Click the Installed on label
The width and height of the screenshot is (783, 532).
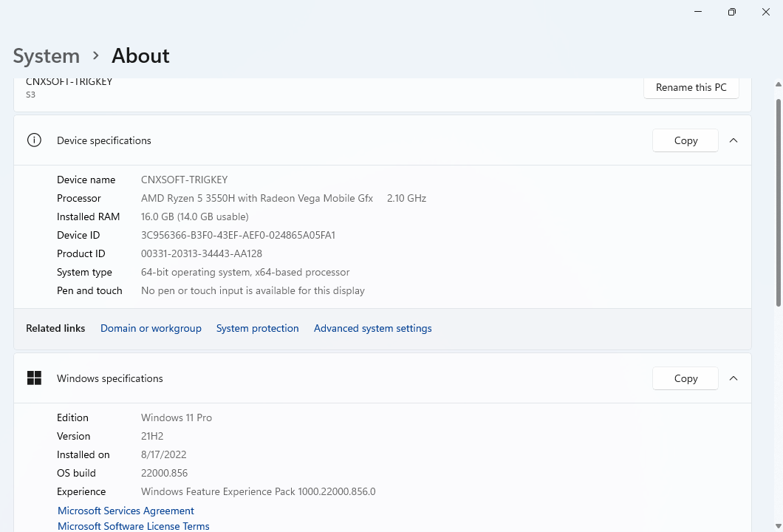click(83, 454)
